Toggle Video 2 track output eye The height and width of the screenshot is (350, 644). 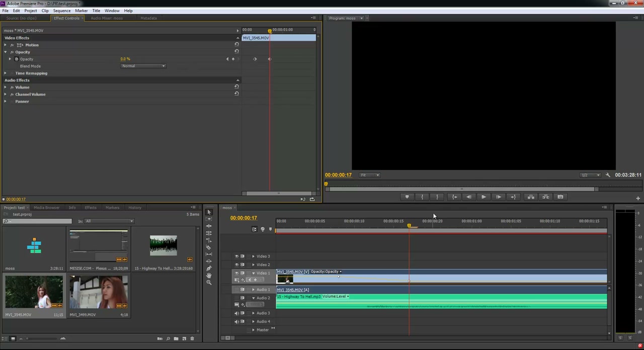[x=236, y=265]
